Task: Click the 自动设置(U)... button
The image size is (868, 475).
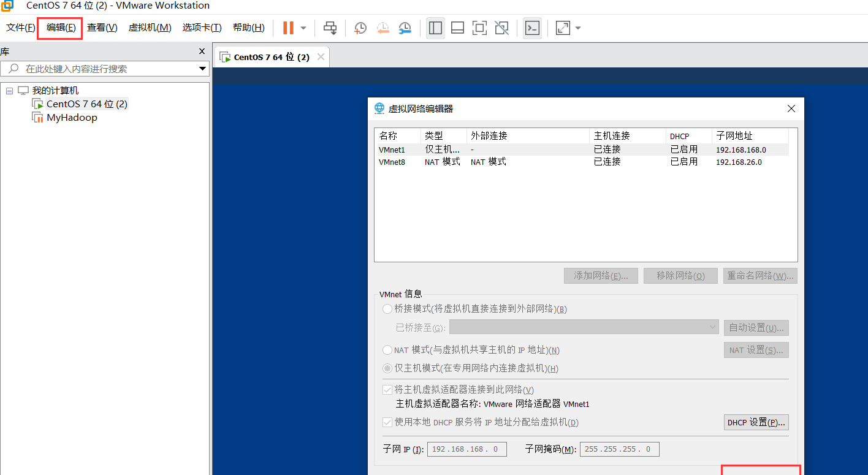Action: pyautogui.click(x=756, y=328)
